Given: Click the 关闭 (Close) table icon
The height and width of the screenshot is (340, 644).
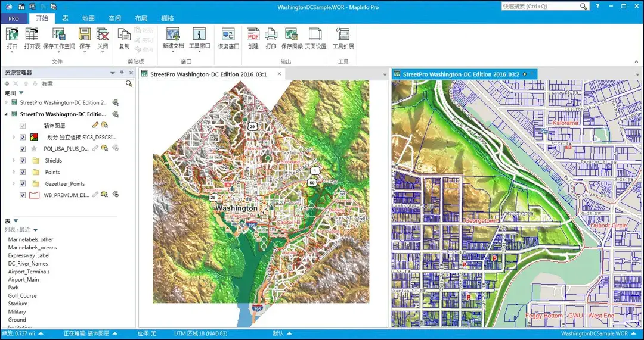Looking at the screenshot, I should tap(103, 35).
